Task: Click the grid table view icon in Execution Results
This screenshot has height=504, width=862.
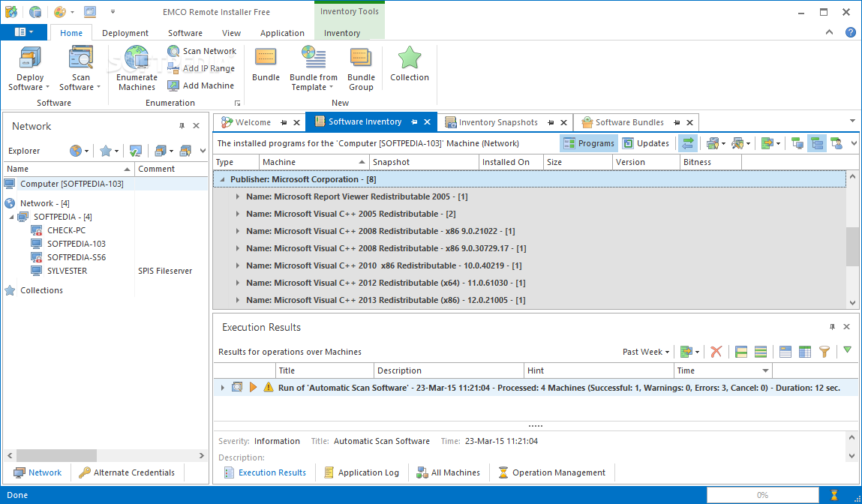Action: coord(805,352)
